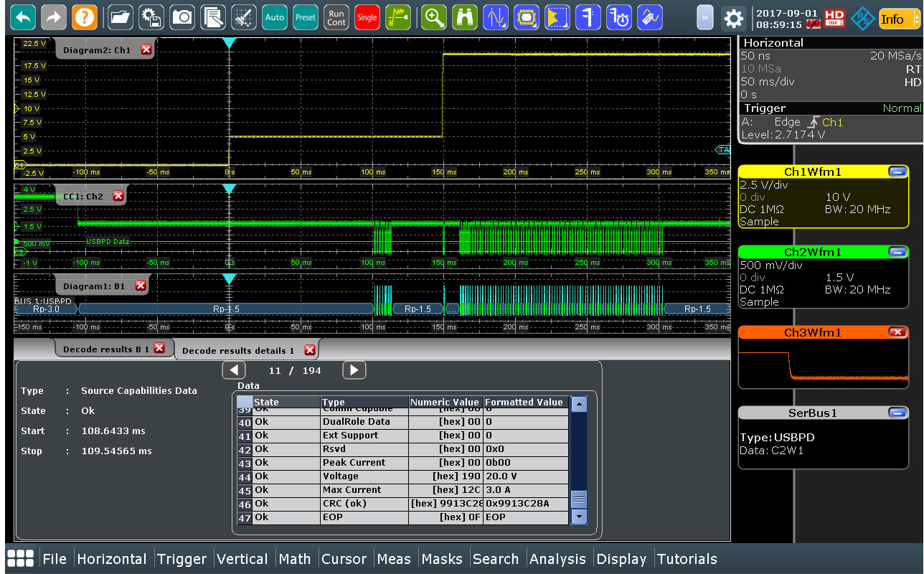The height and width of the screenshot is (574, 924).
Task: Go to next decode result frame
Action: [x=354, y=370]
